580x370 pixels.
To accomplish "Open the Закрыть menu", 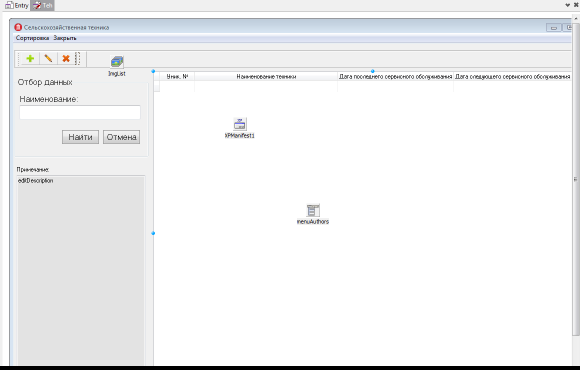I will [x=65, y=38].
